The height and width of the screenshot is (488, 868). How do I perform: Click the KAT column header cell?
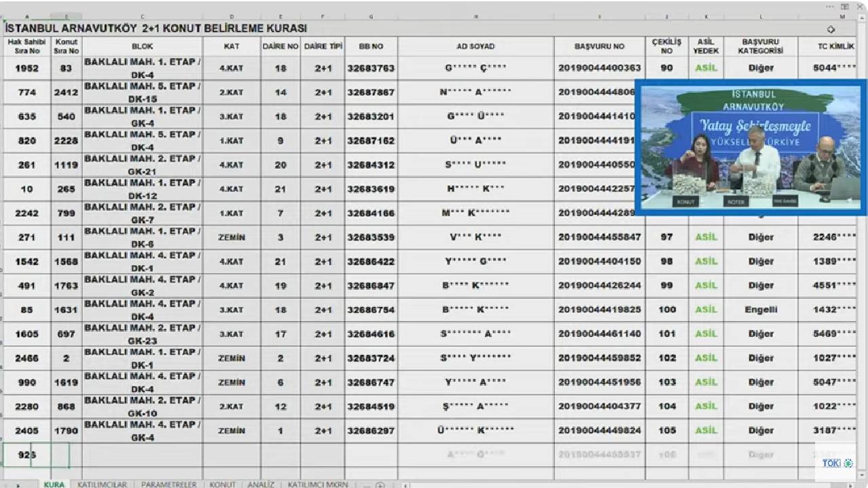[231, 46]
